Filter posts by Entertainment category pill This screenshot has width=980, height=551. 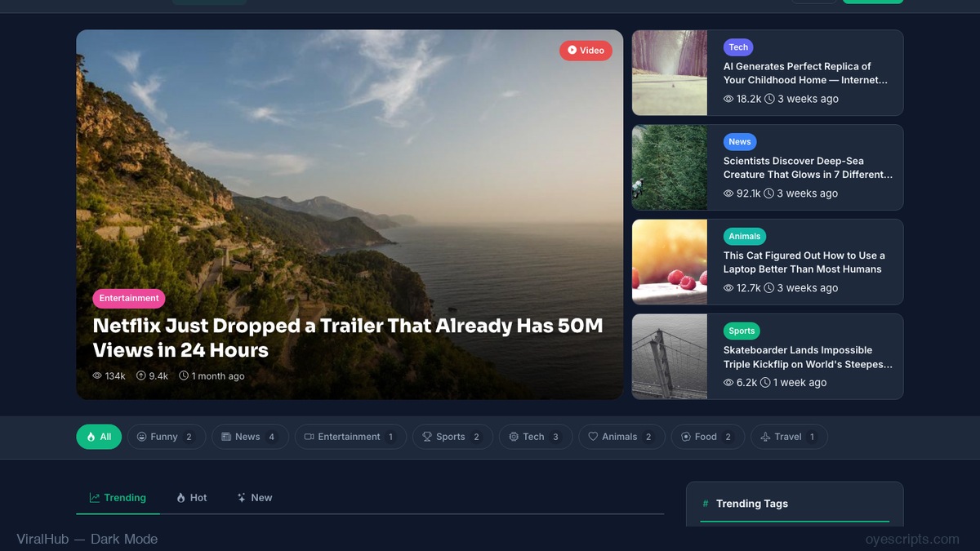click(x=350, y=437)
